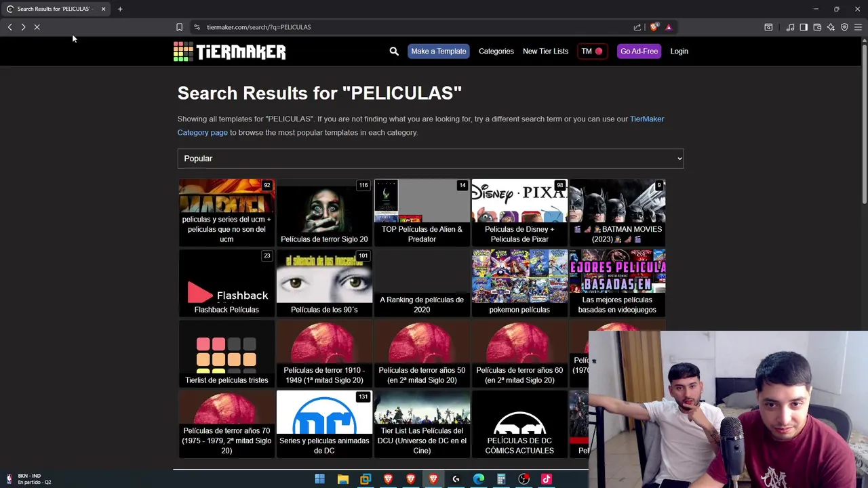
Task: Open BKN - IND sports widget in taskbar
Action: click(x=28, y=479)
